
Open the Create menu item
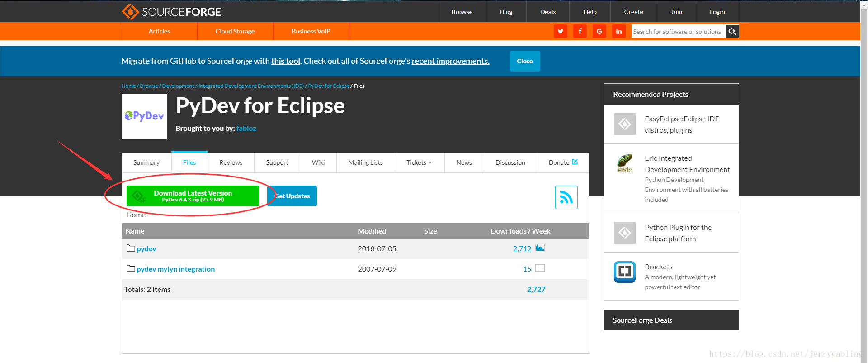[633, 12]
